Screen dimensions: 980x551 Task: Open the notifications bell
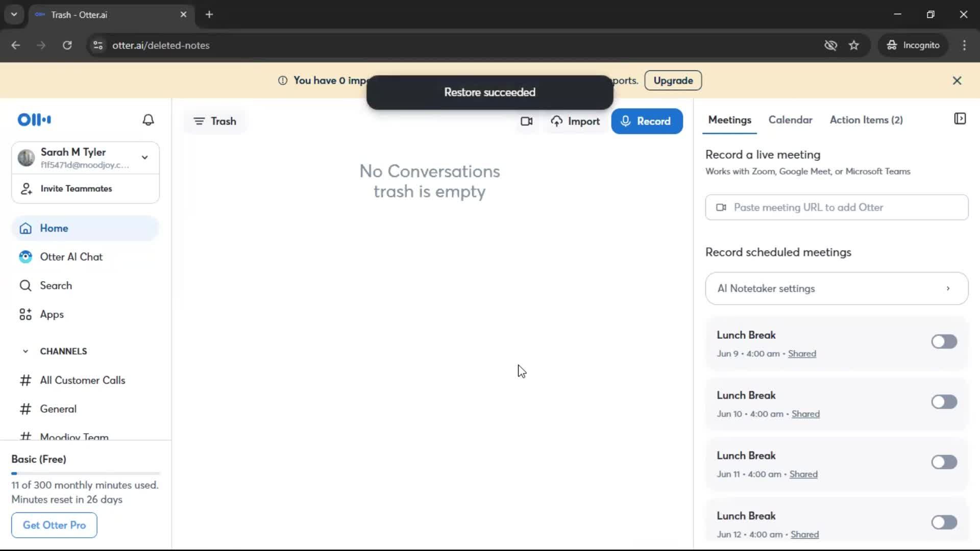148,120
